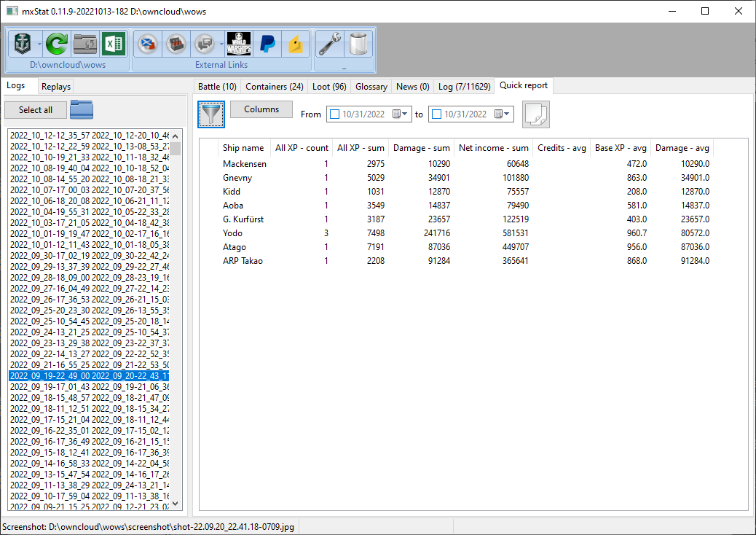Click the round red crate external link icon

coord(176,44)
